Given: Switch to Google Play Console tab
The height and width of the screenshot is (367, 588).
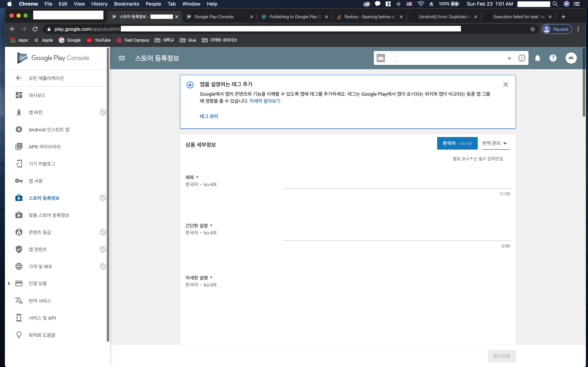Looking at the screenshot, I should pos(214,17).
